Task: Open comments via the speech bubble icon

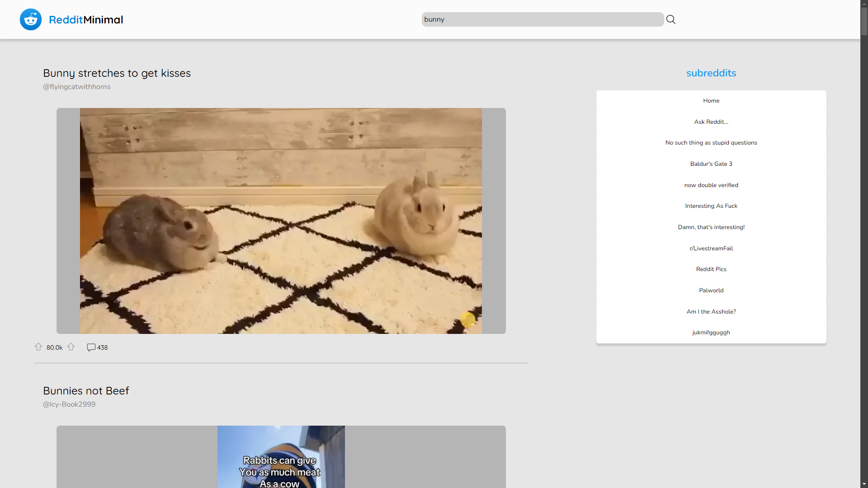Action: [x=91, y=347]
